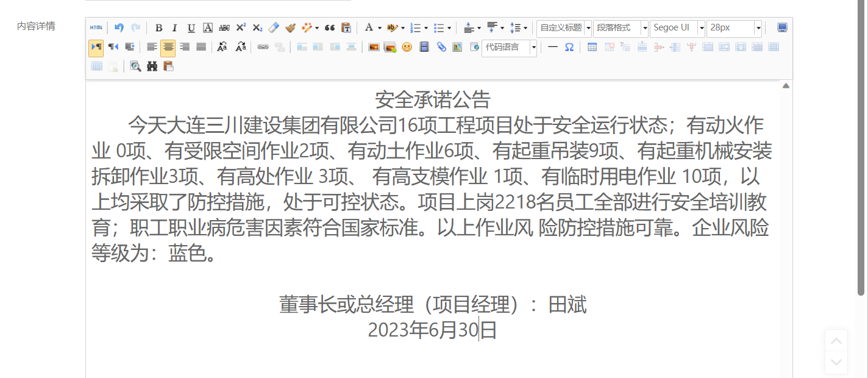Apply character border to text

click(x=208, y=27)
